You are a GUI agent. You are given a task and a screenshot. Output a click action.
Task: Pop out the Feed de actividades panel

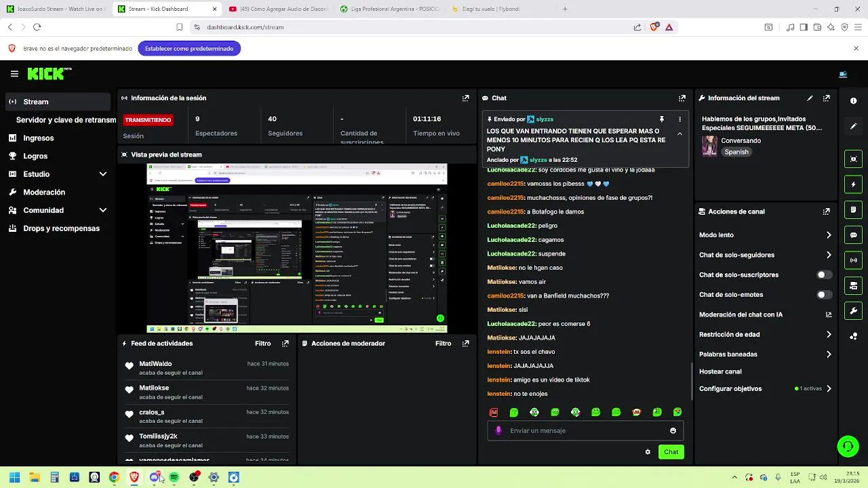coord(285,344)
